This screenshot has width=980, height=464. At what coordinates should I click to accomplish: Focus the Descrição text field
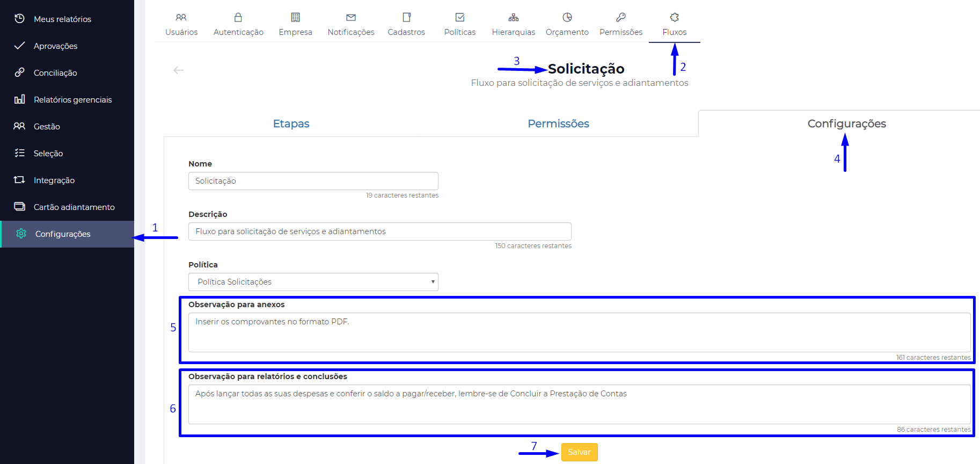pyautogui.click(x=379, y=231)
